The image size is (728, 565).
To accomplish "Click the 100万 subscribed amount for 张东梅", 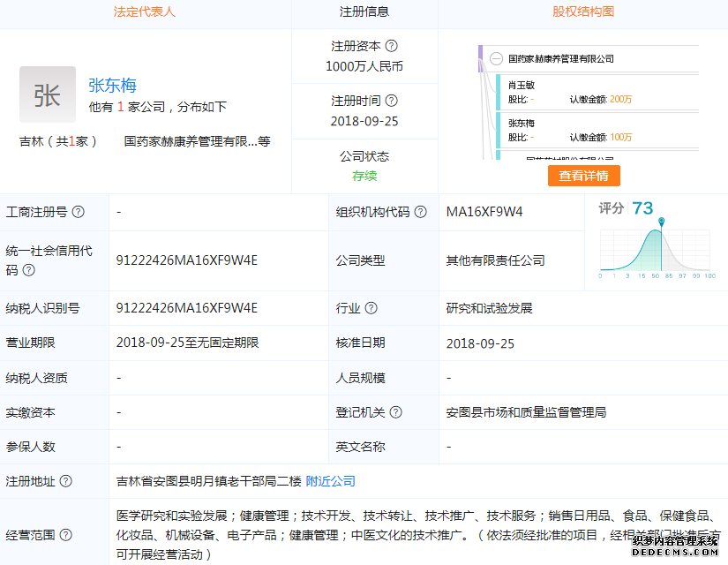I will tap(620, 137).
